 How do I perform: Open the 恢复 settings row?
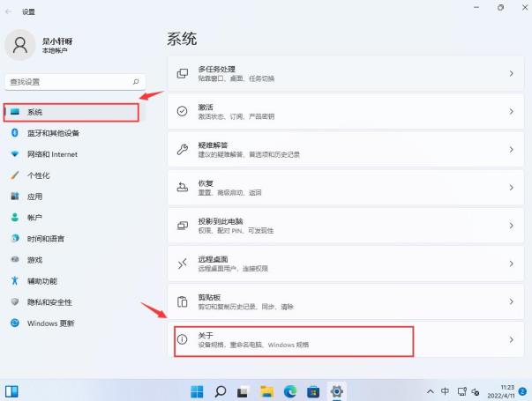(346, 188)
